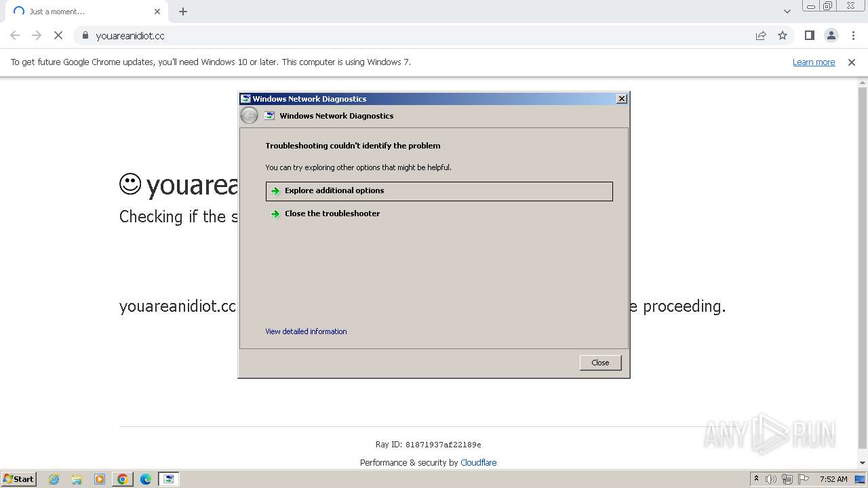
Task: Open the Chrome side panel
Action: [x=809, y=35]
